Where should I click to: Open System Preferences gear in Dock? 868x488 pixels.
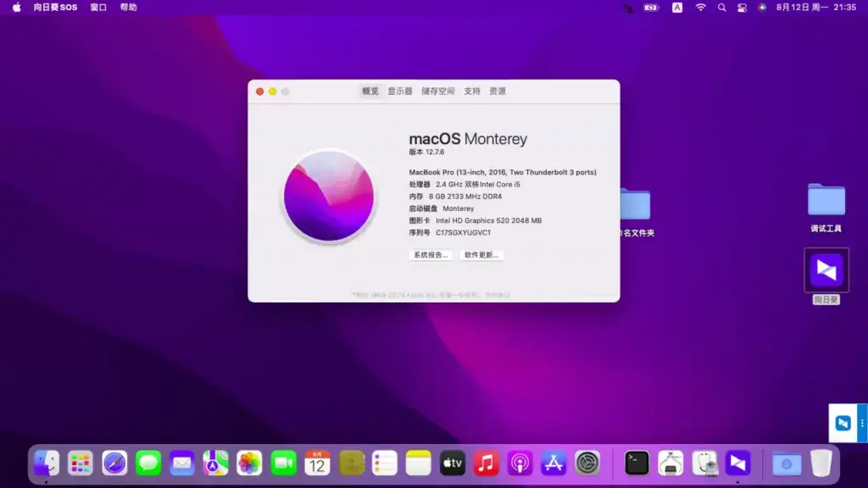coord(587,463)
